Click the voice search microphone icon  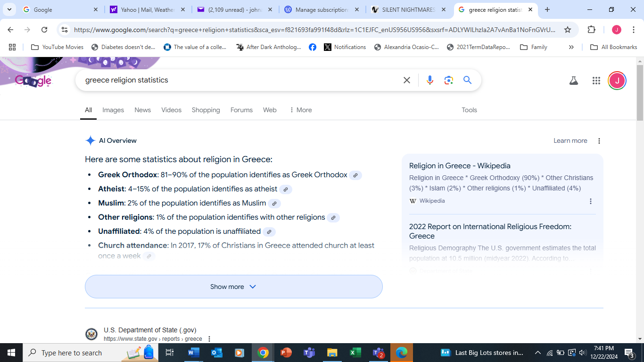coord(429,80)
